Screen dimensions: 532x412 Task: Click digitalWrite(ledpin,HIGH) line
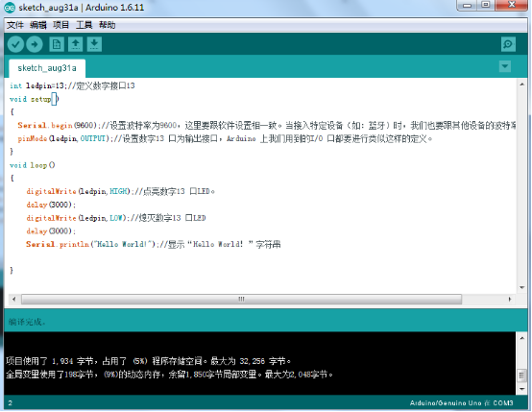120,192
